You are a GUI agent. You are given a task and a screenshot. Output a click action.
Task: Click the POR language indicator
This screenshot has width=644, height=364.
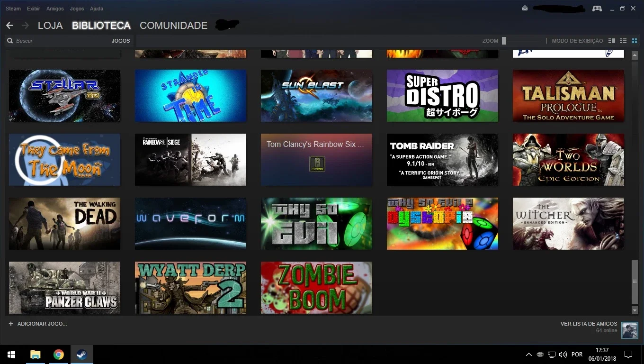[577, 355]
